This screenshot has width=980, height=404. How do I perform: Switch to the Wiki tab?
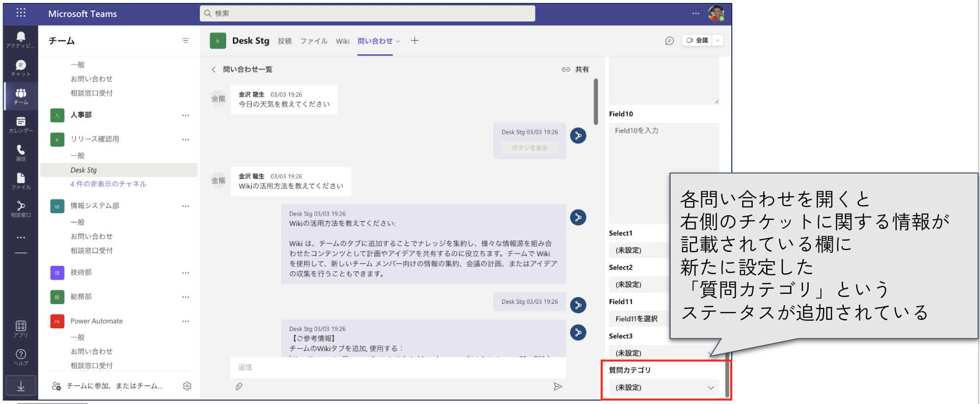tap(343, 41)
